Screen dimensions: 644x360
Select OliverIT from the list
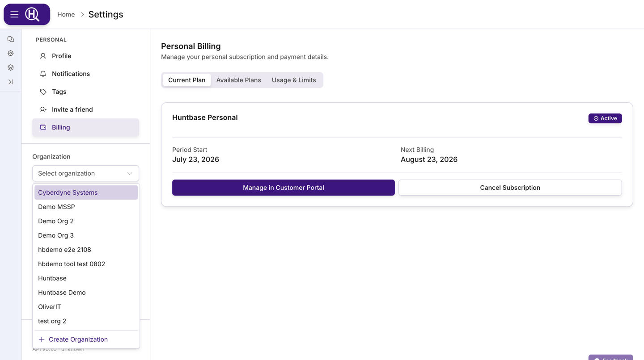point(86,307)
